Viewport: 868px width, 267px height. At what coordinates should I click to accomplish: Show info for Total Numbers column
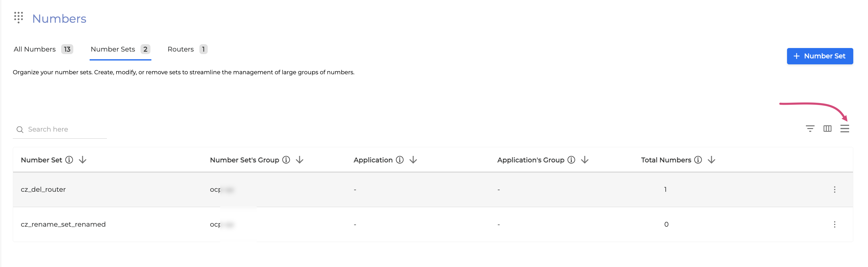(x=698, y=160)
